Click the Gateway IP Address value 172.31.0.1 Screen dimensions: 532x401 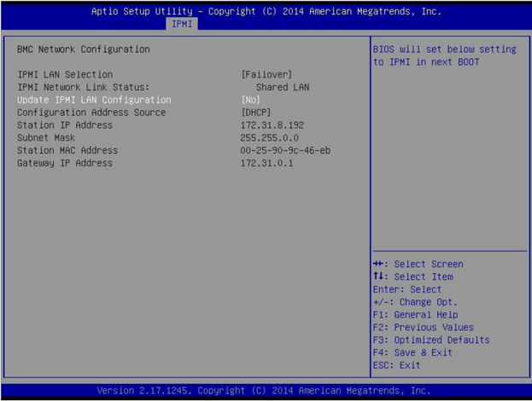[x=268, y=163]
